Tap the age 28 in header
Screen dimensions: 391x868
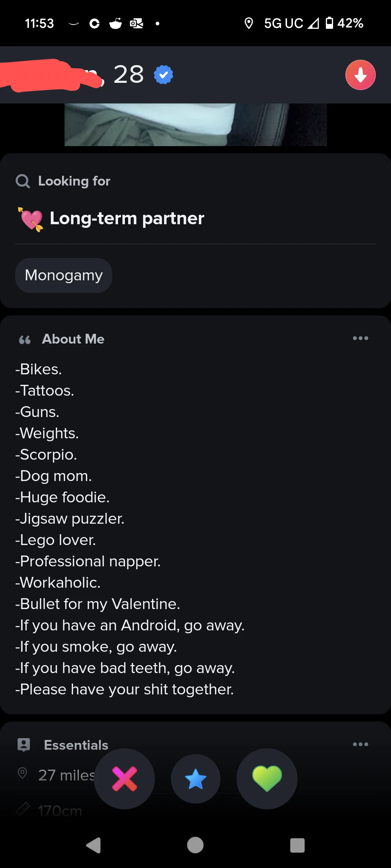[129, 75]
